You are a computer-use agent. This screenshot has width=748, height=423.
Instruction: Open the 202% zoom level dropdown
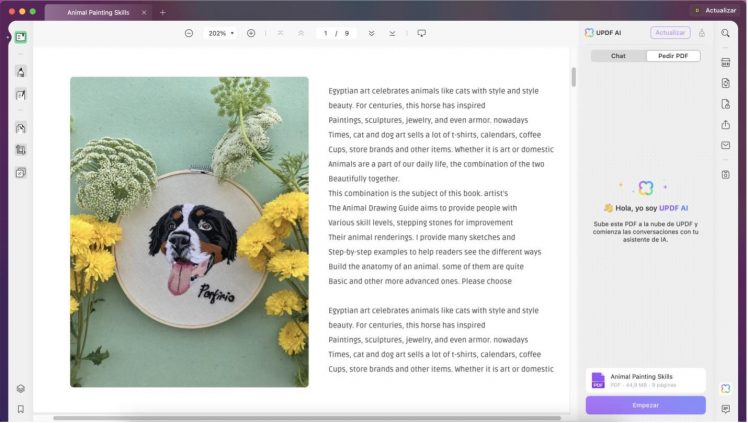[220, 33]
